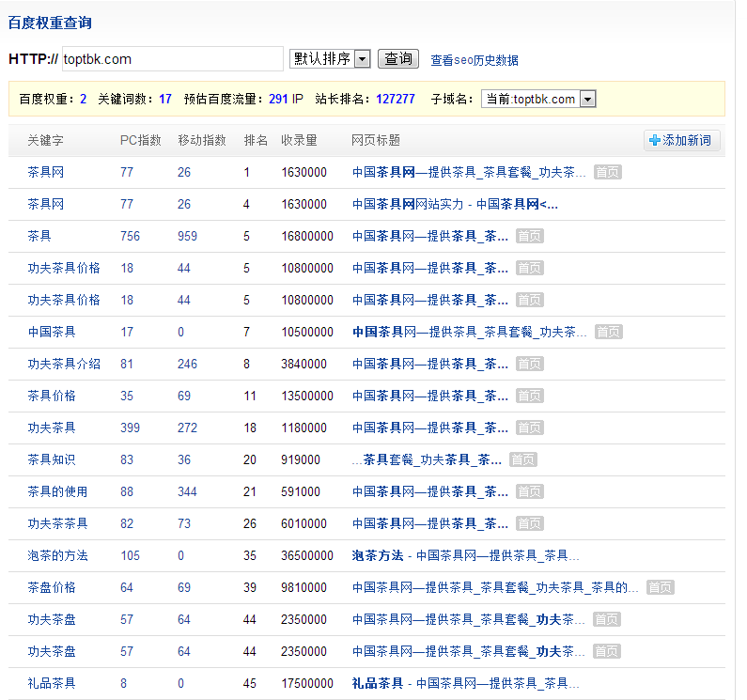
Task: Click the 首页 badge in the 功夫茶具介绍 row
Action: tap(529, 364)
